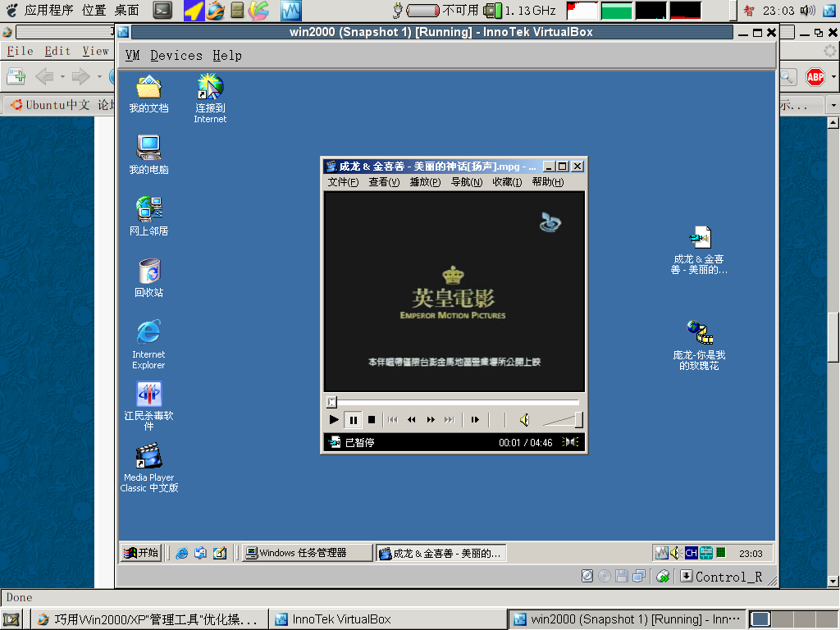Click host show desktop button

pos(11,620)
